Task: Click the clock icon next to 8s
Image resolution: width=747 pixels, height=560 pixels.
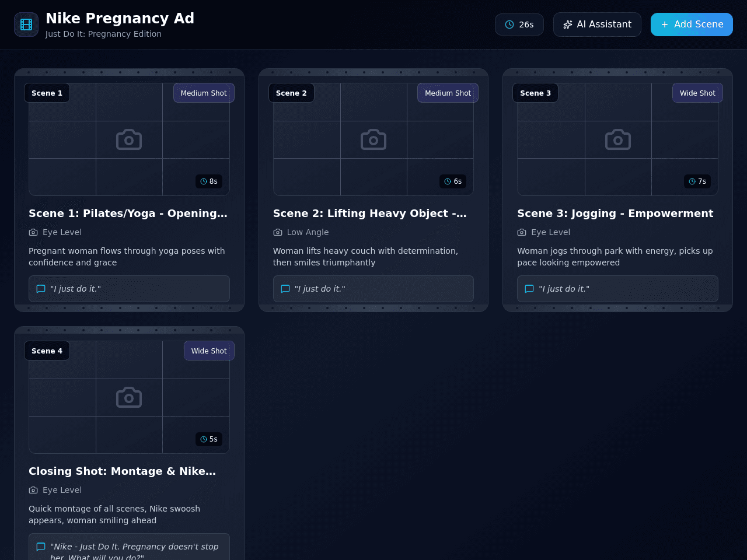Action: [204, 181]
